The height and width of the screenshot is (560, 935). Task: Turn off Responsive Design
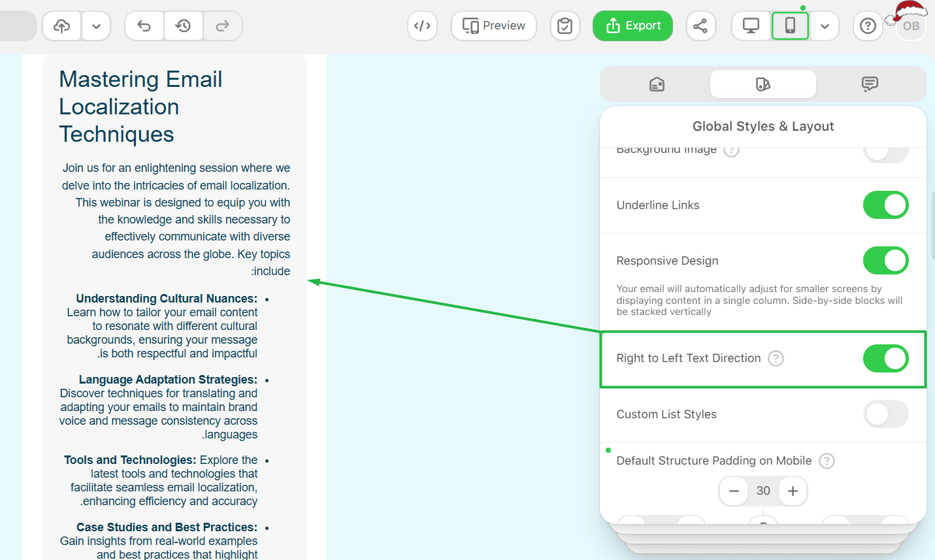[885, 260]
